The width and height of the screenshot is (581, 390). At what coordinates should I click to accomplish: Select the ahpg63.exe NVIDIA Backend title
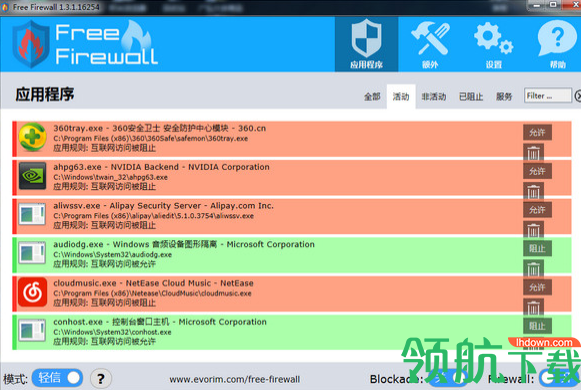coord(161,167)
